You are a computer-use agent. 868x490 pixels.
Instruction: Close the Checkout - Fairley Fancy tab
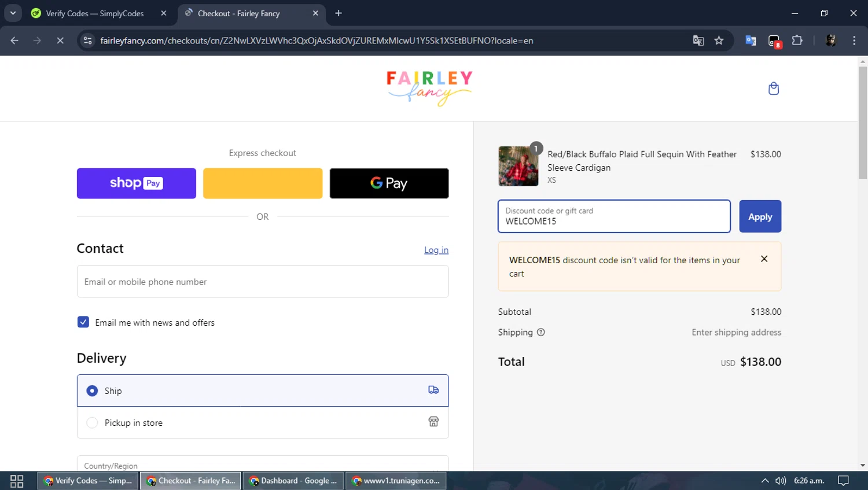[x=315, y=13]
